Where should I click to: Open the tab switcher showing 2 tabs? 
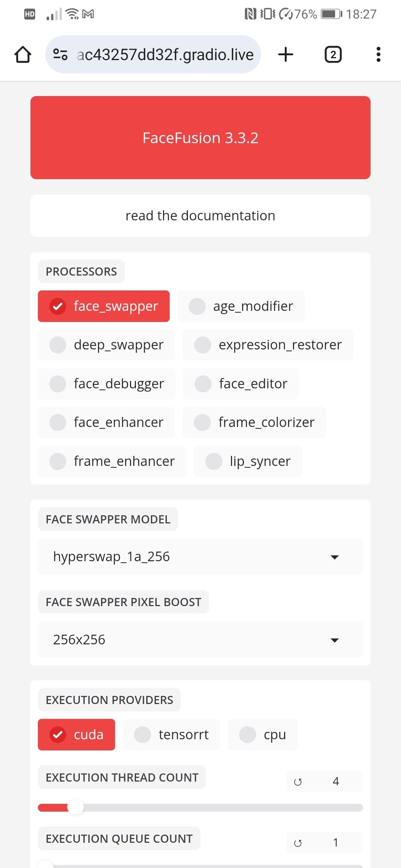pos(333,55)
